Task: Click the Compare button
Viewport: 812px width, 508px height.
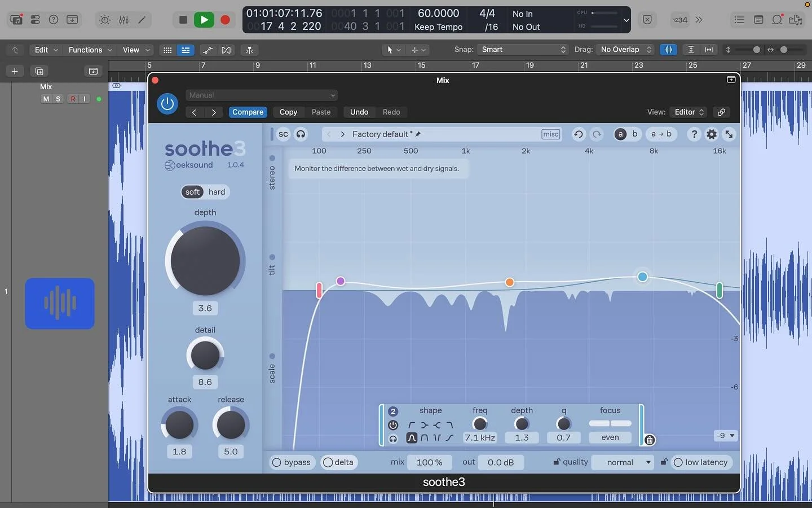Action: [248, 112]
